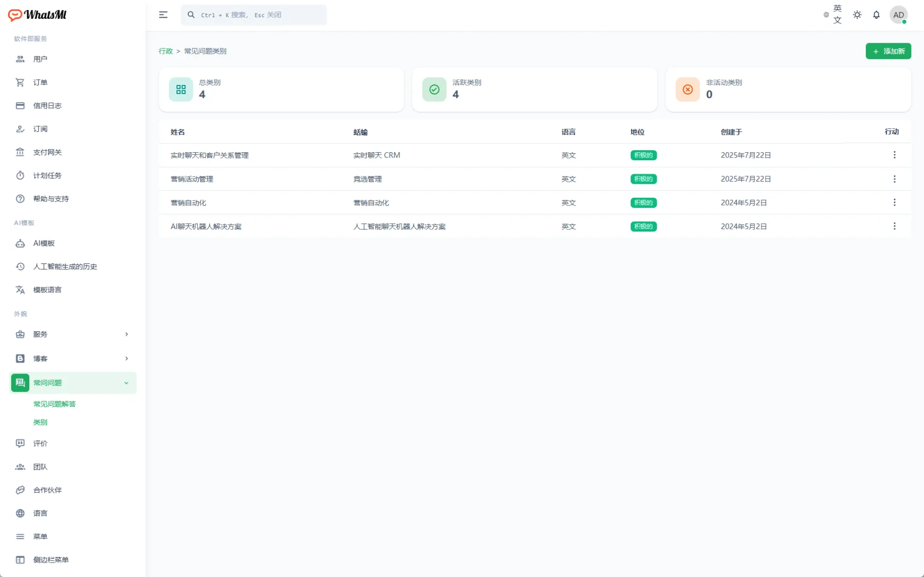Click the 订单 cart icon
The width and height of the screenshot is (924, 577).
[x=20, y=82]
